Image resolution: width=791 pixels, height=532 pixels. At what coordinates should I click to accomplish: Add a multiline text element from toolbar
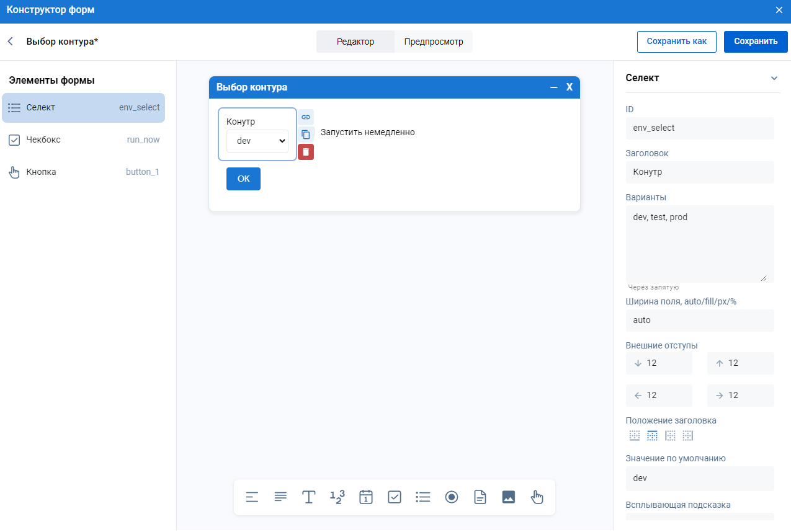280,497
